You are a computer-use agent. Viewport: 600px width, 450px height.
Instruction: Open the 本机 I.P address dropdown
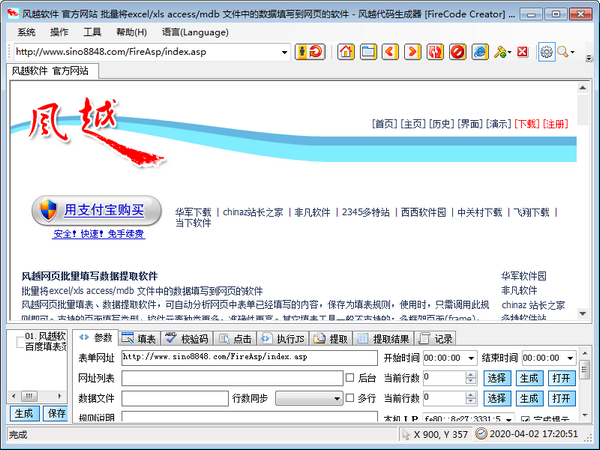509,419
